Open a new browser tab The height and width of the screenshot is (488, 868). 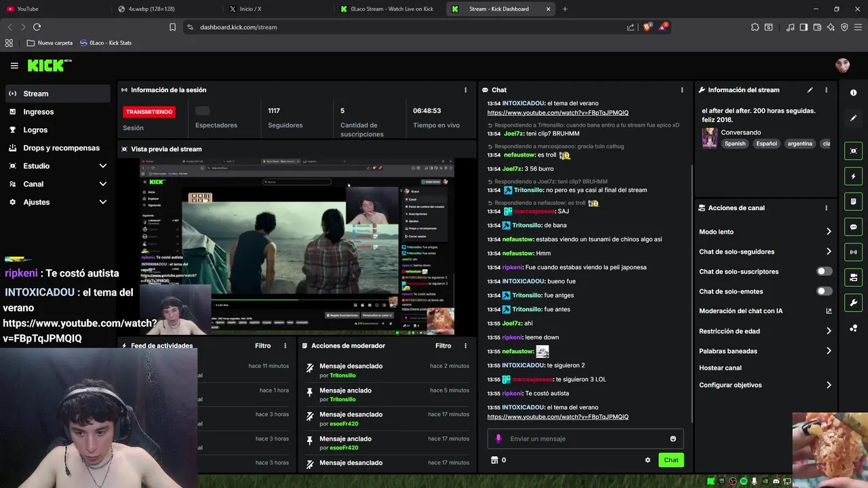pyautogui.click(x=565, y=9)
